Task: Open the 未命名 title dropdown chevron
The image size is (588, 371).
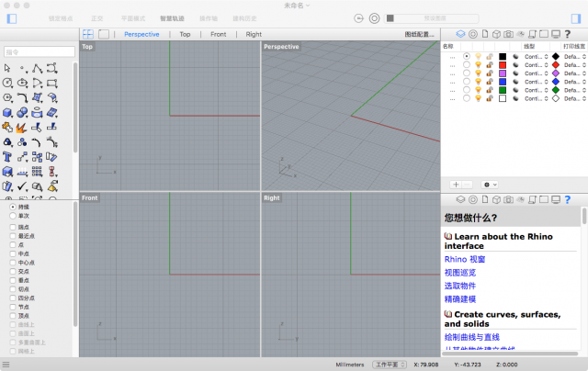Action: coord(309,6)
